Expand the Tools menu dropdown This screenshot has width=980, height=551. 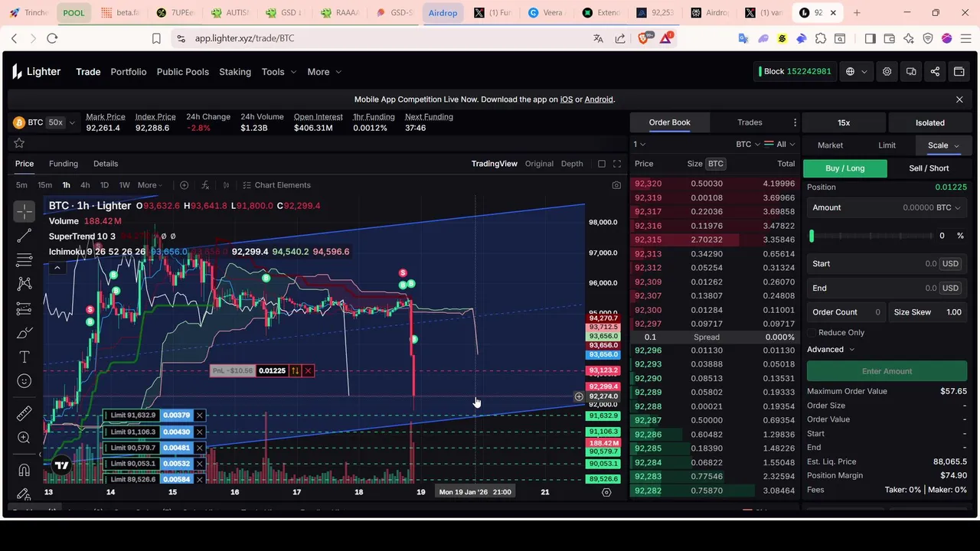click(x=279, y=72)
